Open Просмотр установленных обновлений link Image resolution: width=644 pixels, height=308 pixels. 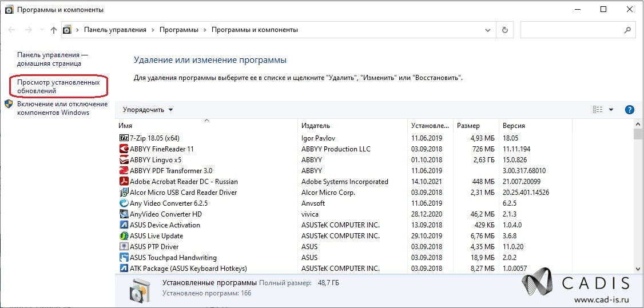58,86
